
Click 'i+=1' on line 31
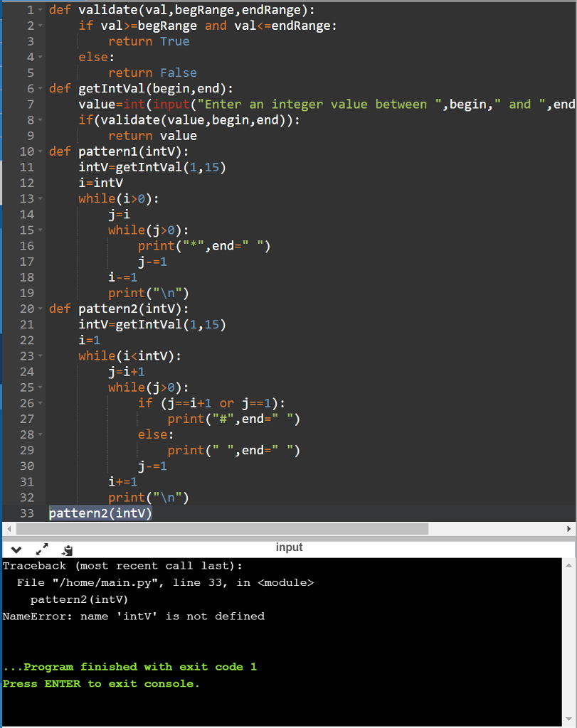(x=122, y=481)
